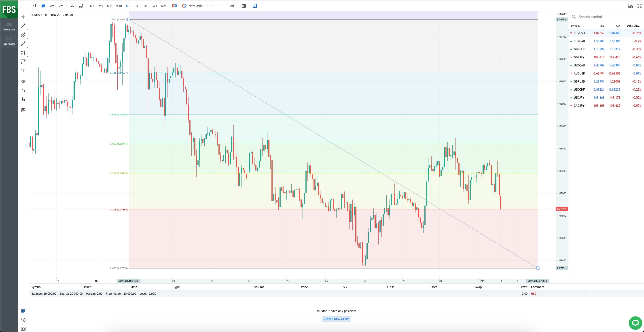Select candlestick chart style
This screenshot has width=644, height=332.
click(x=43, y=6)
